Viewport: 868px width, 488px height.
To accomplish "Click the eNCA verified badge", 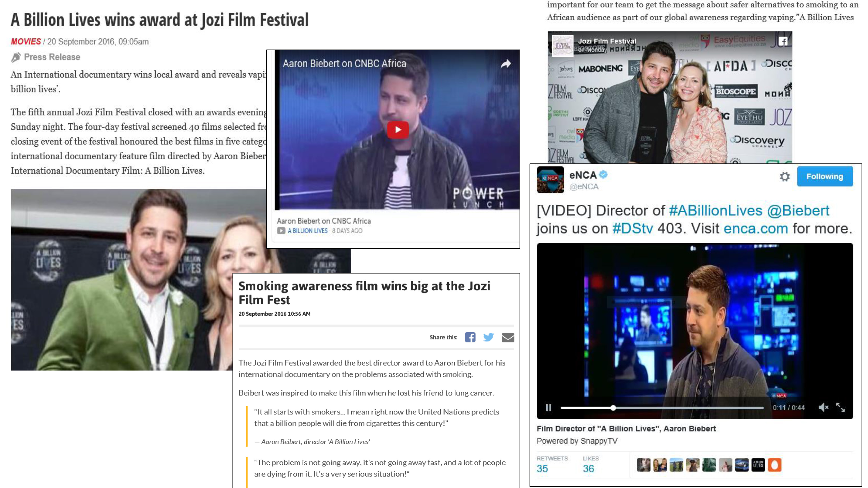I will [x=603, y=174].
